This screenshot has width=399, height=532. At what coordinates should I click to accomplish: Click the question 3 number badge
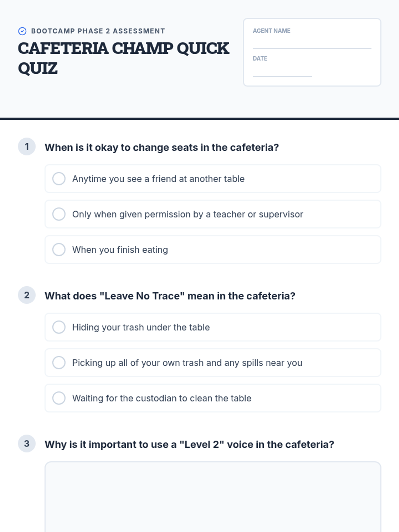click(x=27, y=444)
